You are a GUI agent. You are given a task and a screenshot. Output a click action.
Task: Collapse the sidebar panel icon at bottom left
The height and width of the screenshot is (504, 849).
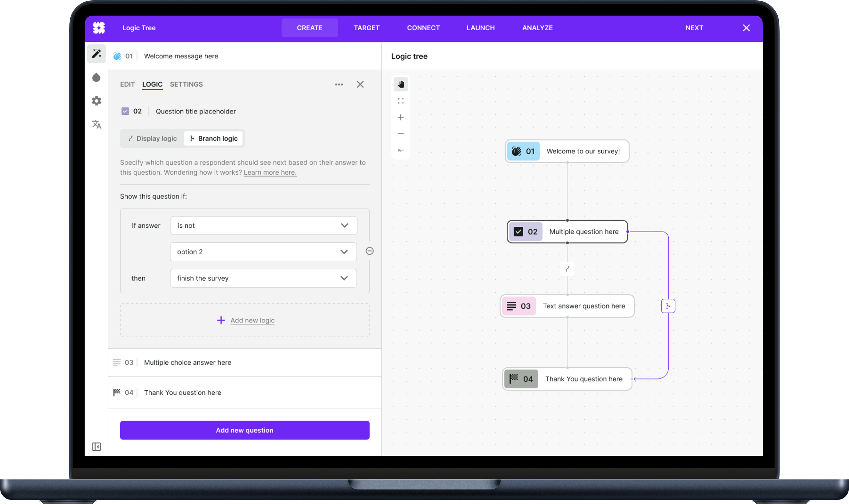96,446
